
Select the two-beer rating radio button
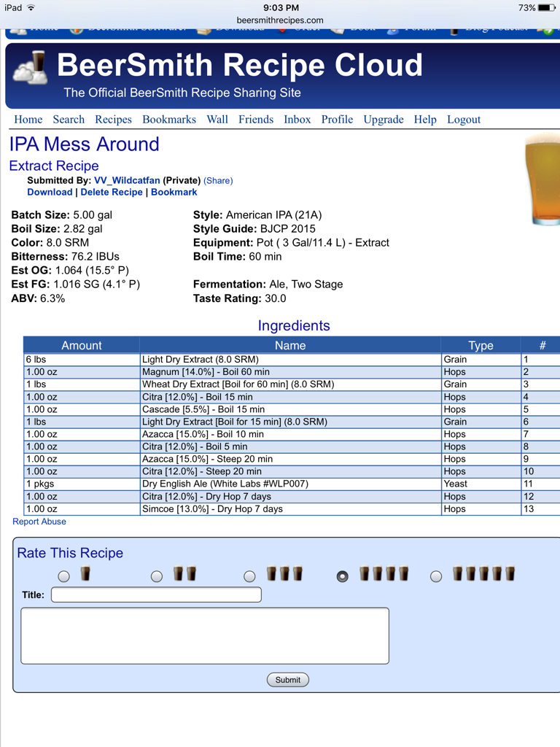click(157, 576)
